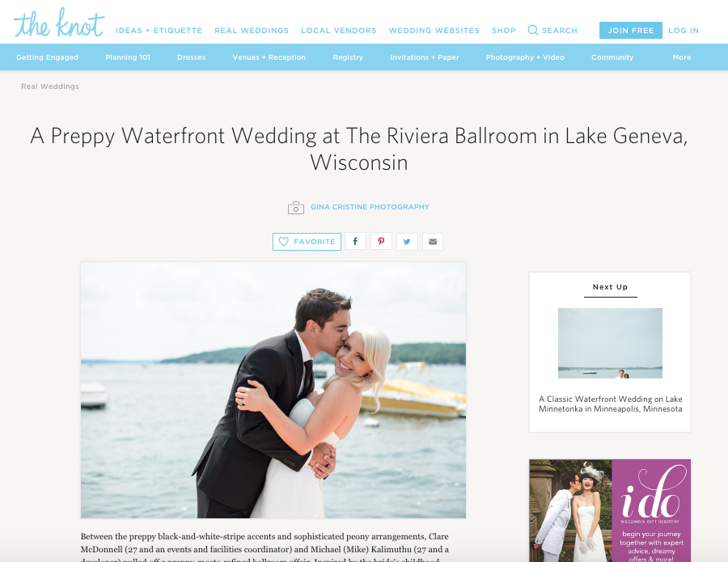Click the magnifying glass search icon

point(533,30)
